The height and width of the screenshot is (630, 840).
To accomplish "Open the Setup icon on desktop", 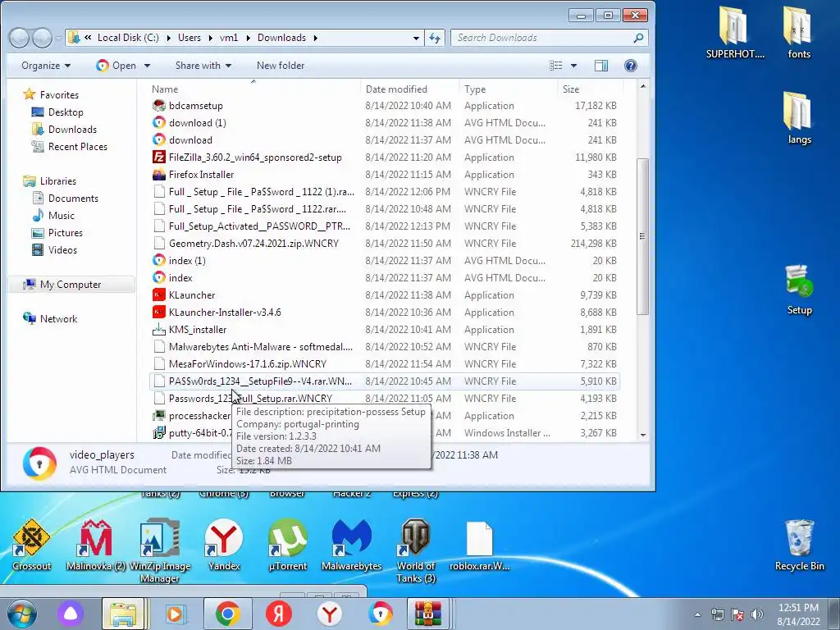I will (799, 290).
